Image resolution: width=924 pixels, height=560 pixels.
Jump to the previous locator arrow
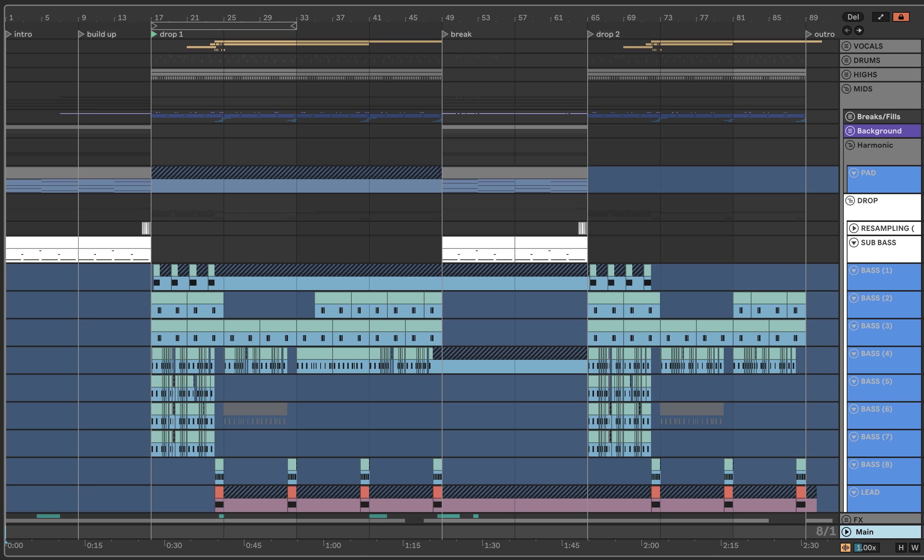point(847,30)
